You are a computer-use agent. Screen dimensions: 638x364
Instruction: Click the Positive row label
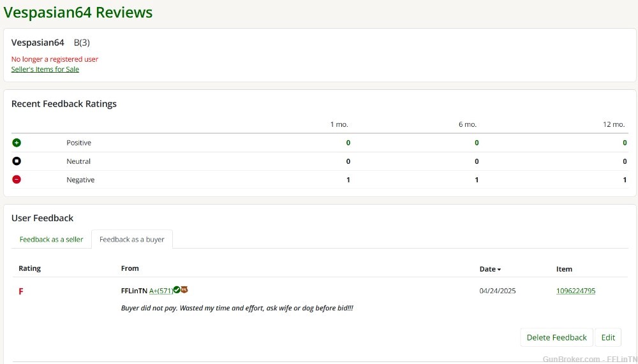[x=79, y=143]
